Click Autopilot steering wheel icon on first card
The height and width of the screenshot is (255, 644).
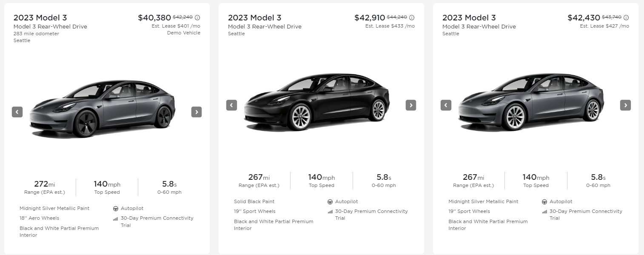(116, 209)
